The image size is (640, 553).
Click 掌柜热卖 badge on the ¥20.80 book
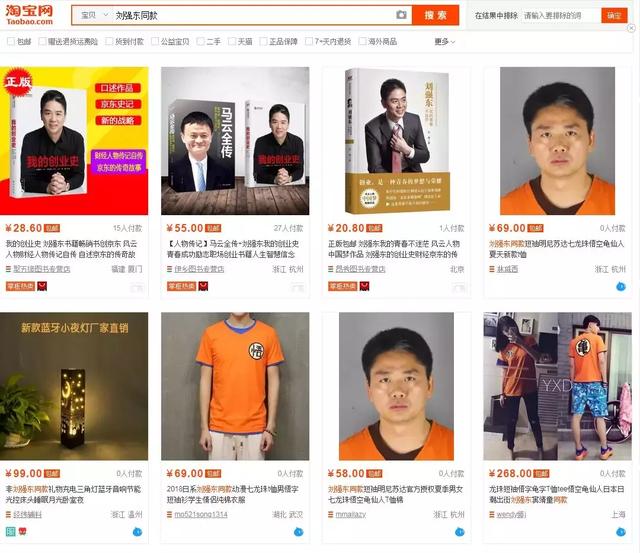[343, 286]
